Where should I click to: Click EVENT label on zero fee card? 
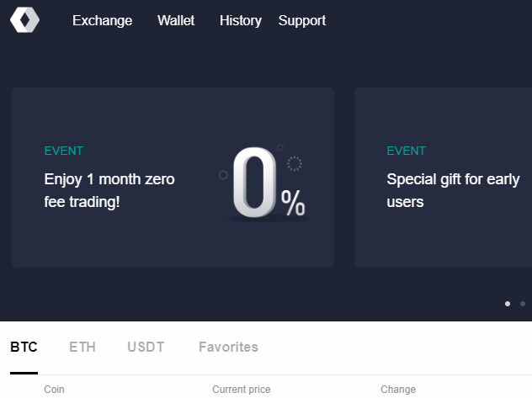click(64, 151)
